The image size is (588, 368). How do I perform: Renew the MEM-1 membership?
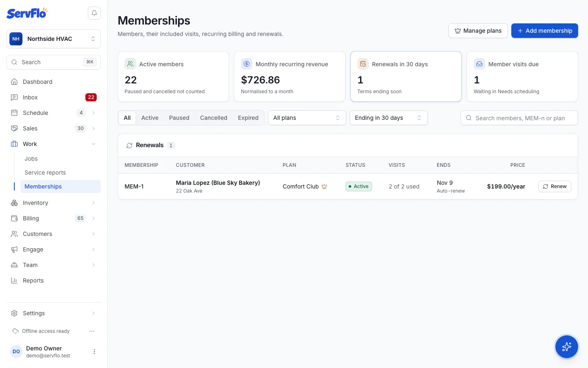[555, 186]
